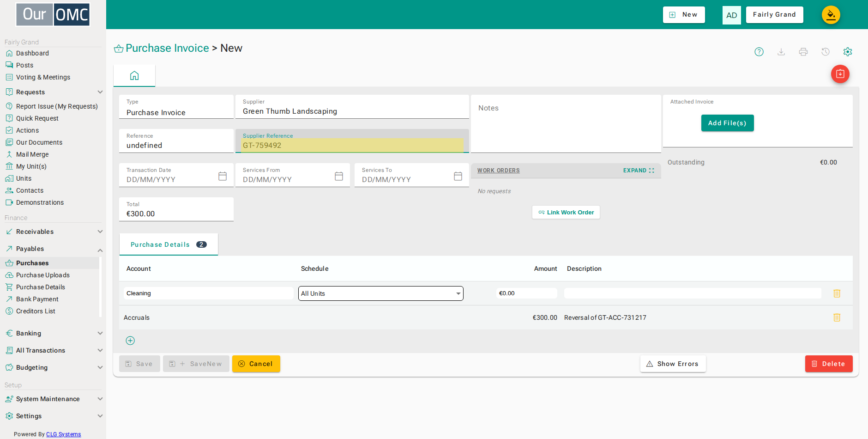Expand the System Maintenance section

[x=100, y=399]
